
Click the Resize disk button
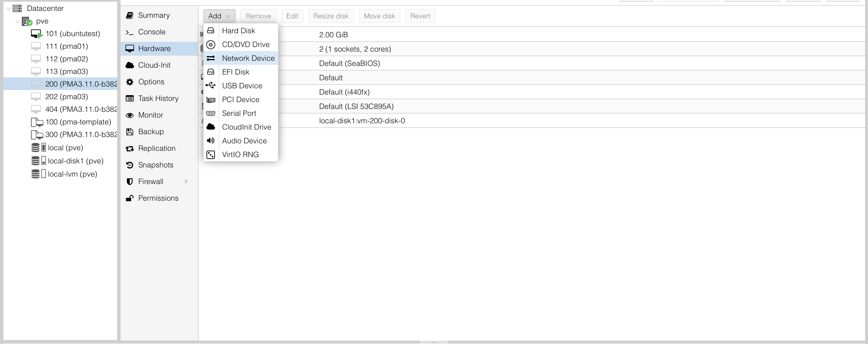tap(331, 16)
